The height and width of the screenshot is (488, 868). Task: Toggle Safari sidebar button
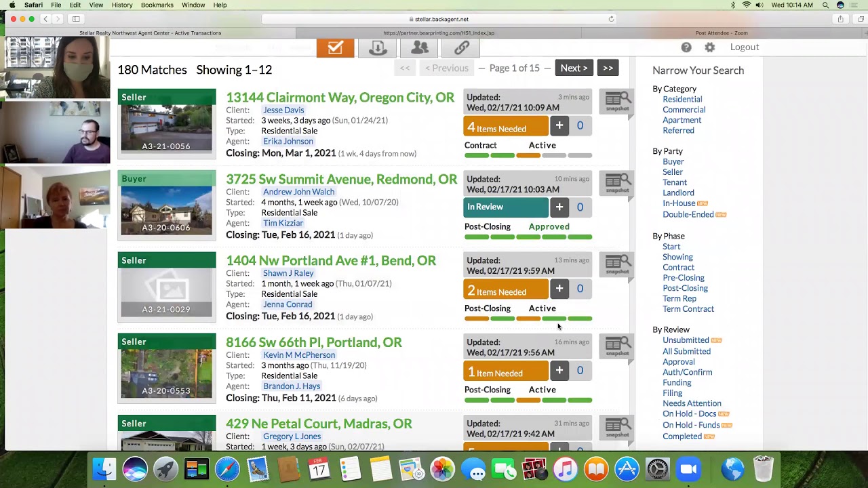pyautogui.click(x=76, y=19)
